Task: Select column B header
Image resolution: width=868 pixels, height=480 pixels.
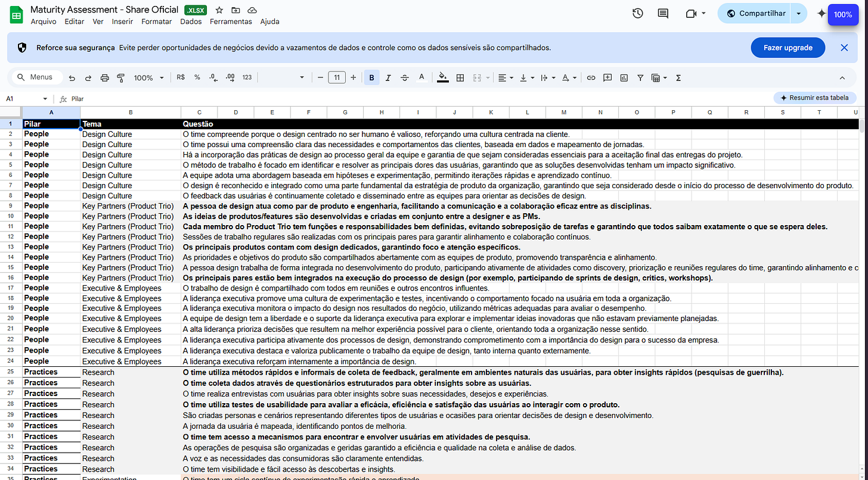Action: click(x=131, y=112)
